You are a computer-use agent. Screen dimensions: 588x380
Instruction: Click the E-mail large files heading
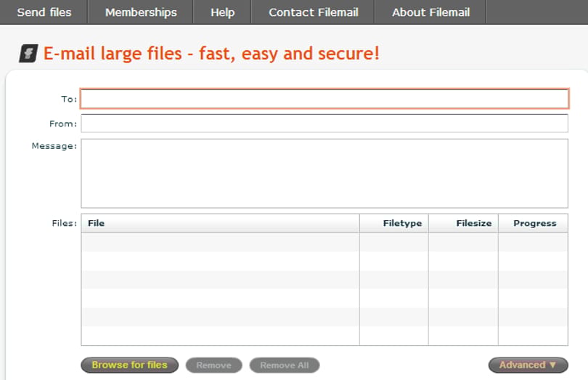211,53
